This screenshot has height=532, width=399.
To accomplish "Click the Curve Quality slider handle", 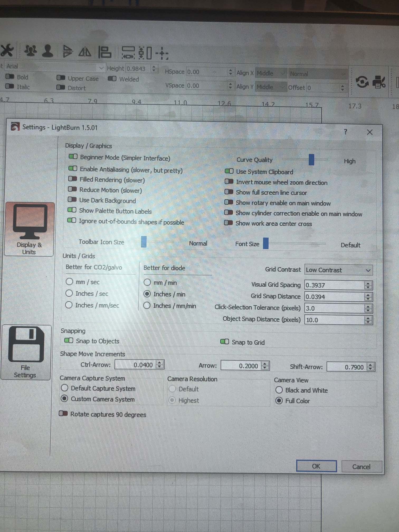I will tap(311, 160).
